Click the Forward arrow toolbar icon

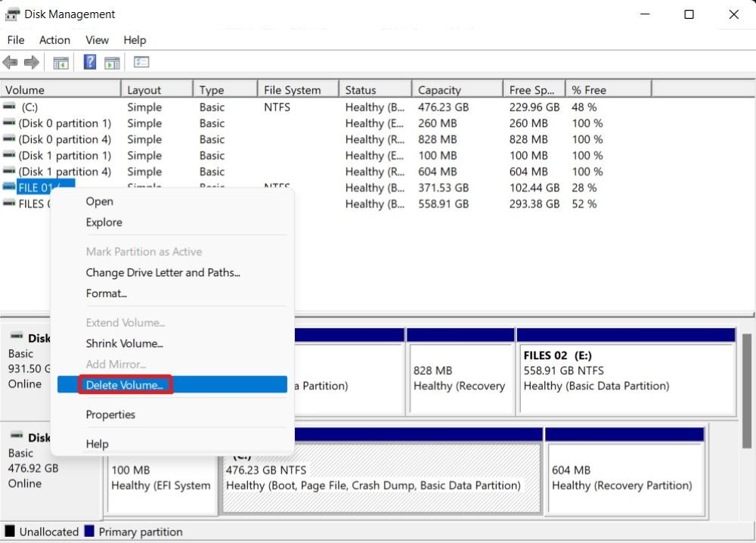click(31, 63)
